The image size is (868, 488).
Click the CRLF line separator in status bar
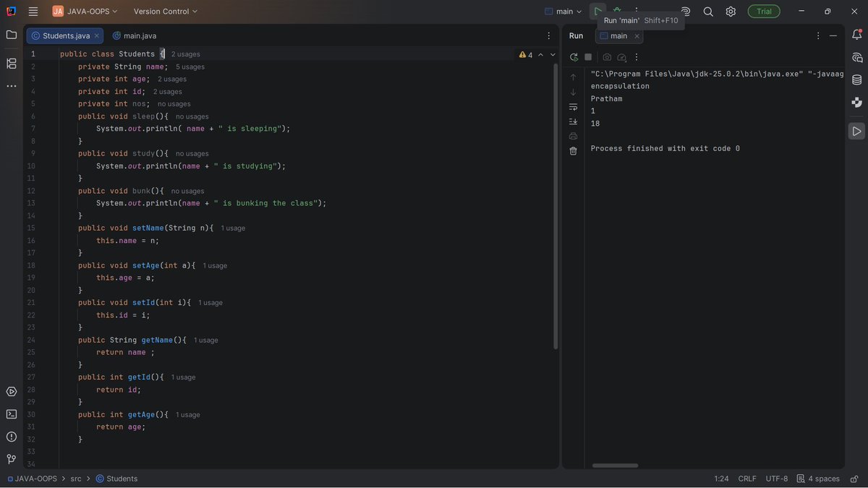(x=747, y=479)
